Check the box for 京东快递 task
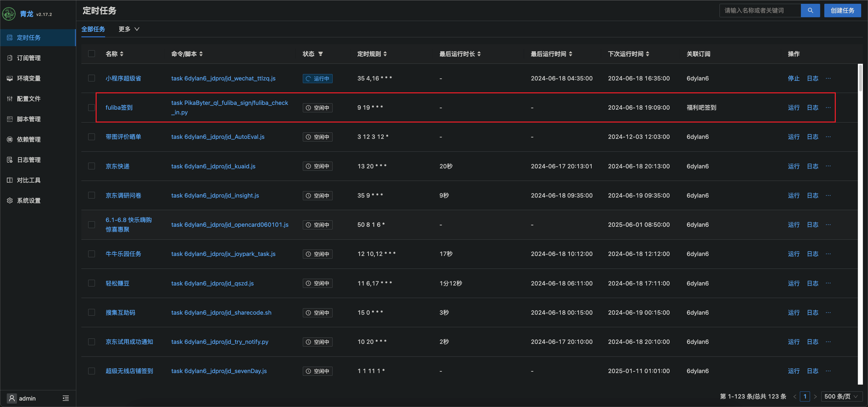Screen dimensions: 868x407 point(92,166)
